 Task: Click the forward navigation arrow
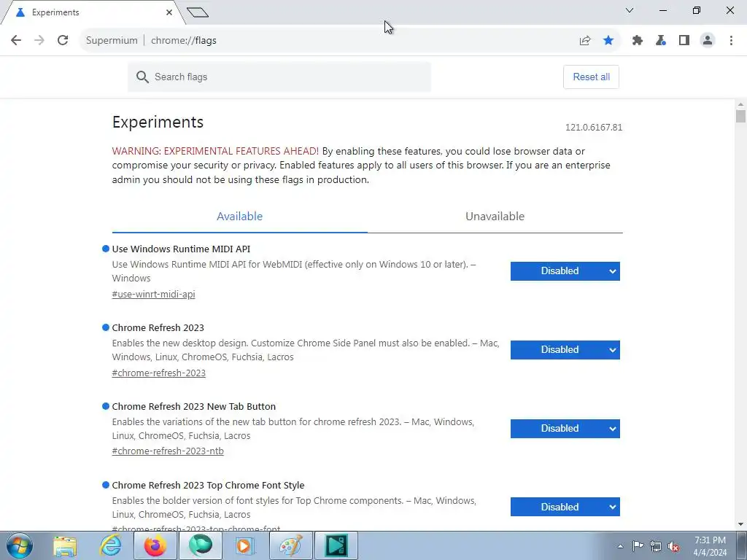click(x=39, y=40)
